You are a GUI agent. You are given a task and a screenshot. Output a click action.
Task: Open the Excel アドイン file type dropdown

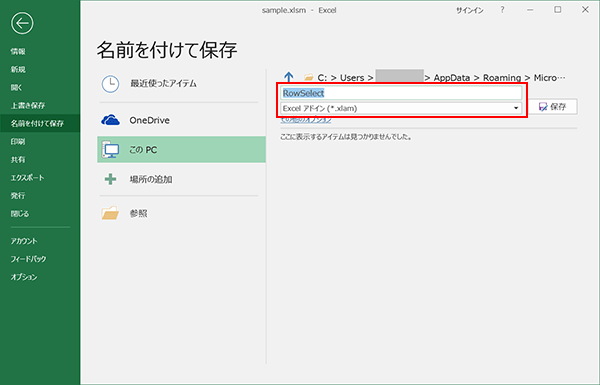pyautogui.click(x=401, y=108)
